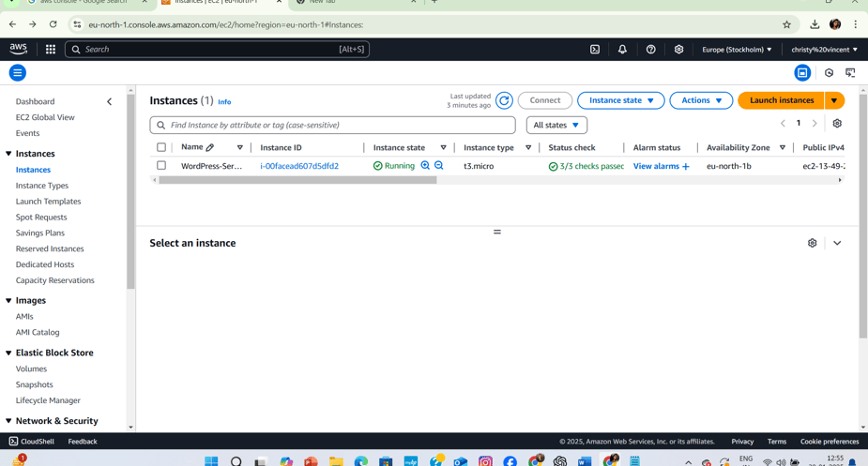Open the AWS home logo
The height and width of the screenshot is (466, 868).
point(18,49)
